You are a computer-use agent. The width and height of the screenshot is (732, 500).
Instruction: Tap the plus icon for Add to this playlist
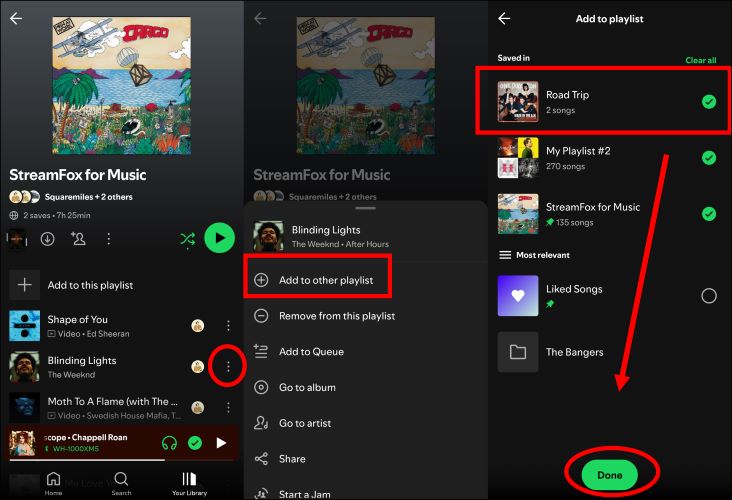tap(25, 285)
